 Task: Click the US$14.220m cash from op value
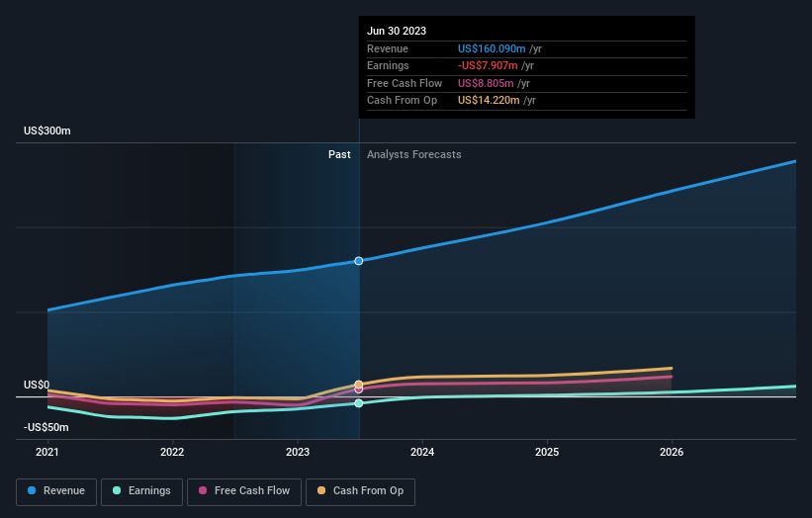(489, 101)
